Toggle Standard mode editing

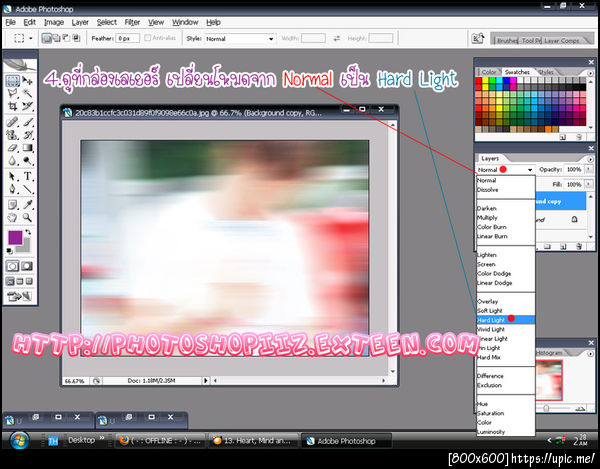[12, 266]
